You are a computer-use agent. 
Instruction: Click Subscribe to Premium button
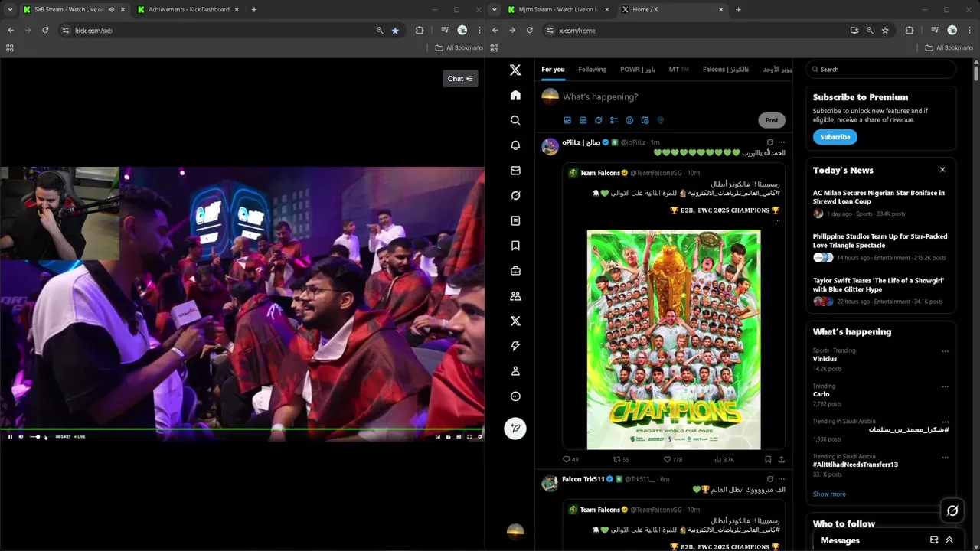coord(835,137)
